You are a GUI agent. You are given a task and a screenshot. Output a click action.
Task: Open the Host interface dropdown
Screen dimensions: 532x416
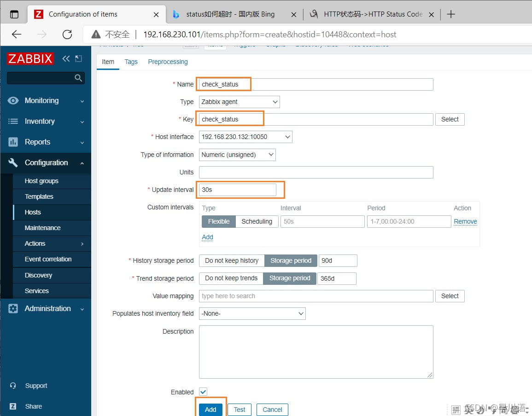[246, 137]
